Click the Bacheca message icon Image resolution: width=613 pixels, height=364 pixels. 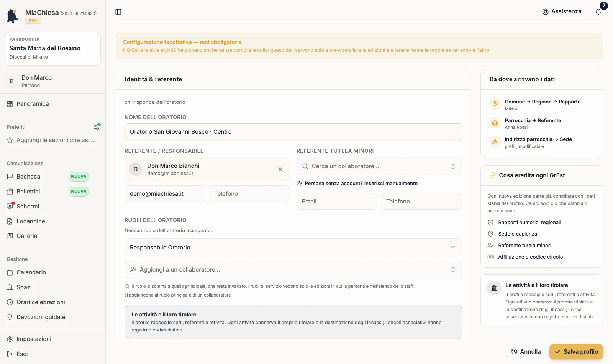[x=10, y=177]
